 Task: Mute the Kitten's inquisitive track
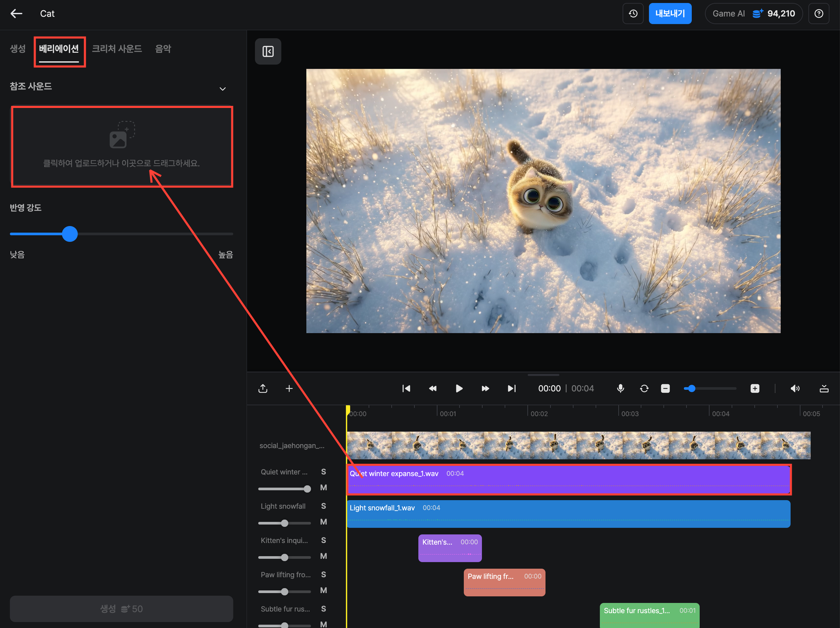click(x=323, y=556)
